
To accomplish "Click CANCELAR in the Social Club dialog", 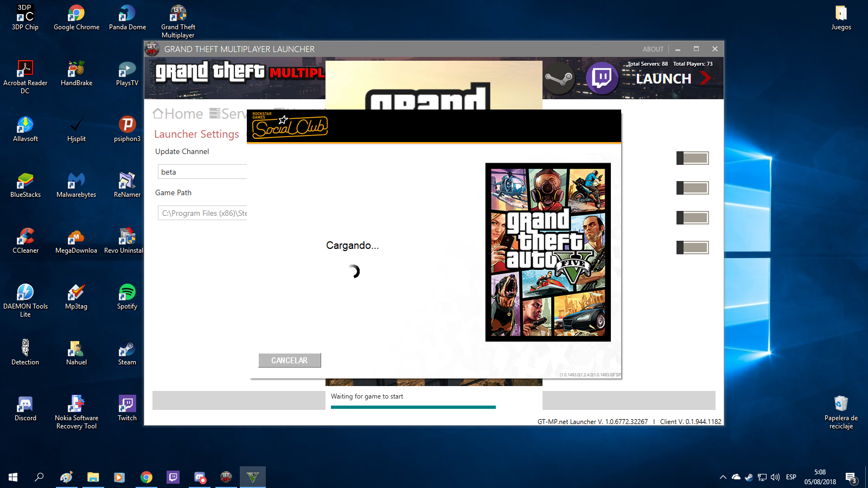I will coord(290,361).
